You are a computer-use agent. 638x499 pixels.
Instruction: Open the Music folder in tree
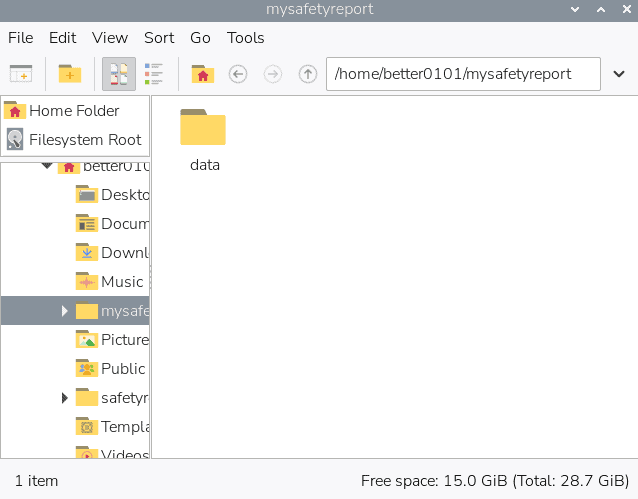(x=121, y=282)
